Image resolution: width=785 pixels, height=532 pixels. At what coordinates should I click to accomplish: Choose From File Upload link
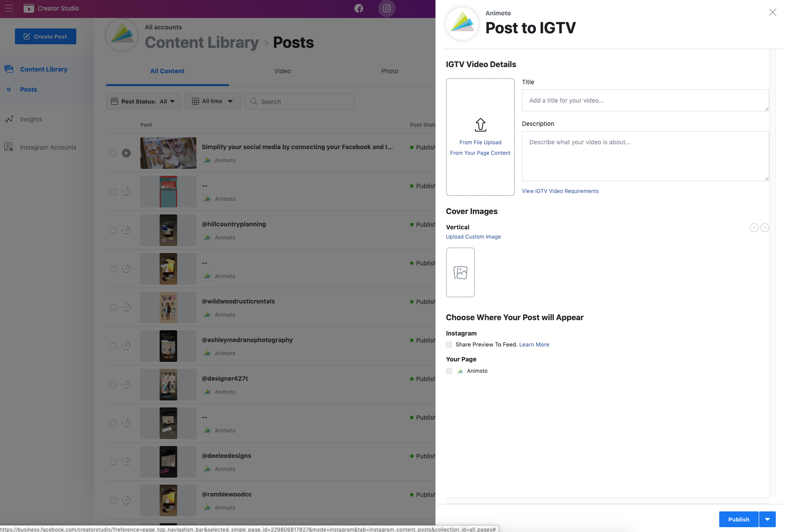[480, 143]
